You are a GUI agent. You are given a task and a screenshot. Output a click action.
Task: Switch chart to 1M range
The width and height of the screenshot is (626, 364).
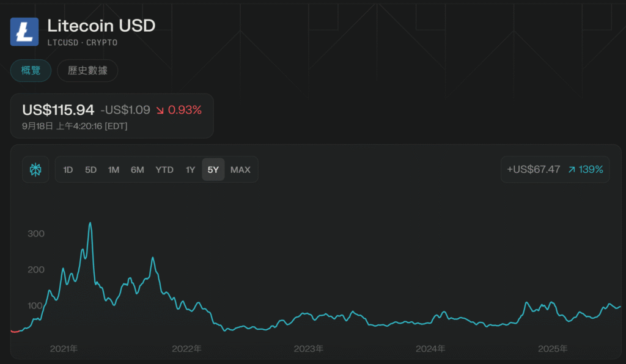(114, 170)
